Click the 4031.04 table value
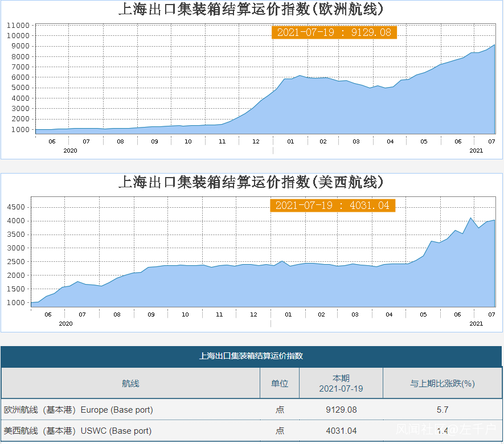This screenshot has height=444, width=504. coord(341,430)
